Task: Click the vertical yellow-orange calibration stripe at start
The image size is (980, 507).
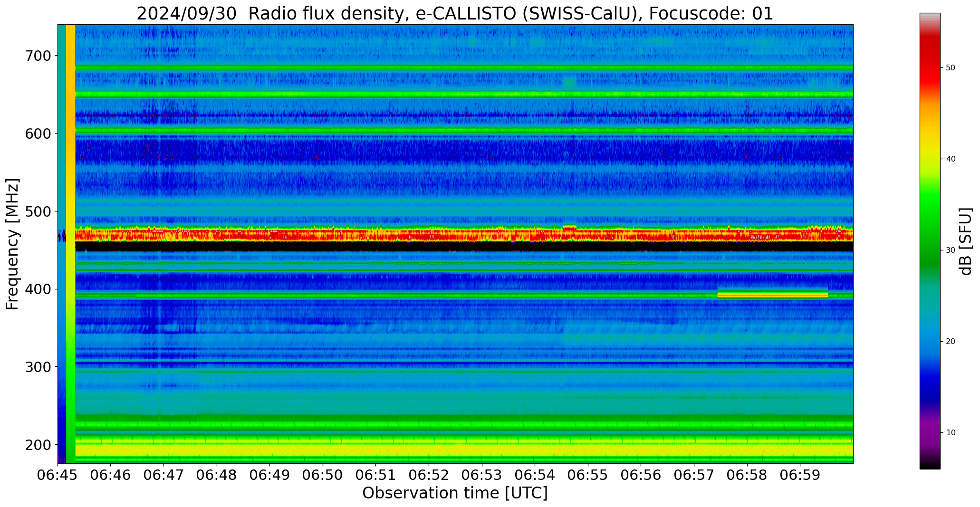Action: pos(70,244)
